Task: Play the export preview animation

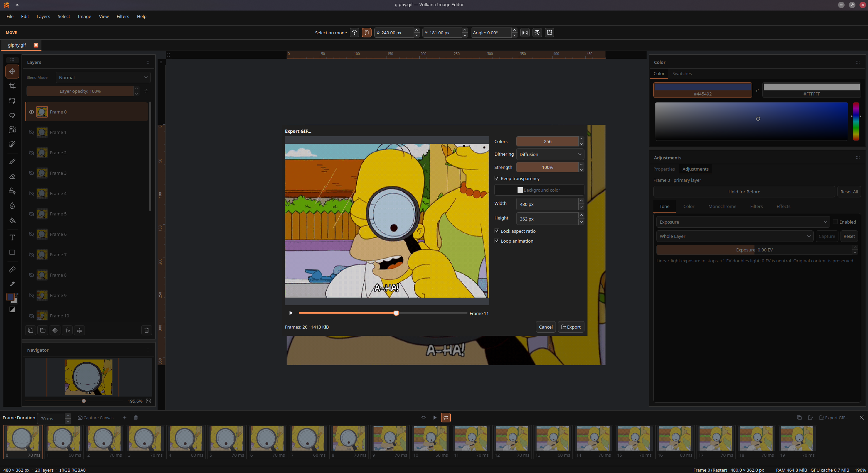Action: click(x=291, y=313)
